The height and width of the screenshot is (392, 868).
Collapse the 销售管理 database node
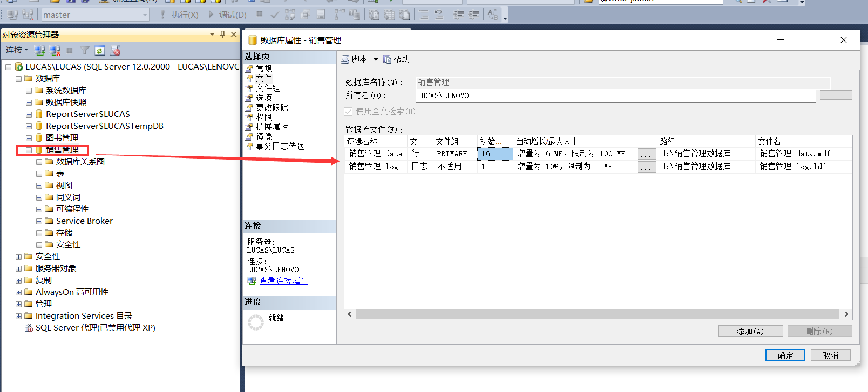(29, 150)
